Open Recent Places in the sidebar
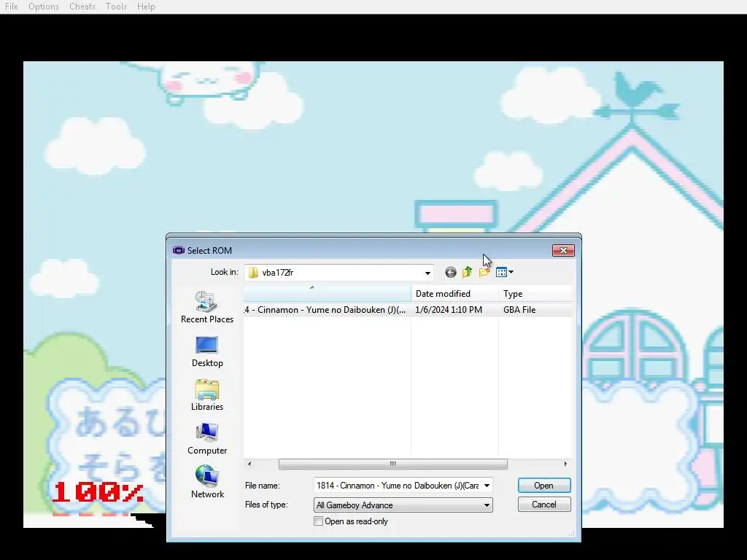 point(207,307)
